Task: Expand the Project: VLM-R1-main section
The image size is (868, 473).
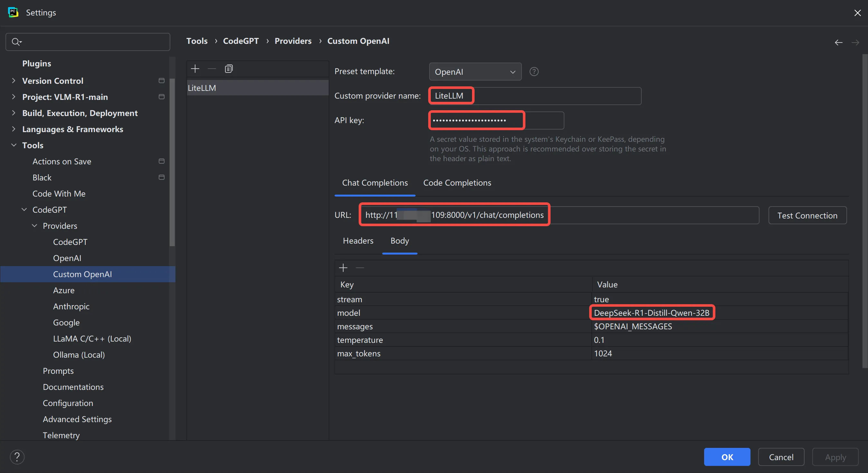Action: click(14, 97)
